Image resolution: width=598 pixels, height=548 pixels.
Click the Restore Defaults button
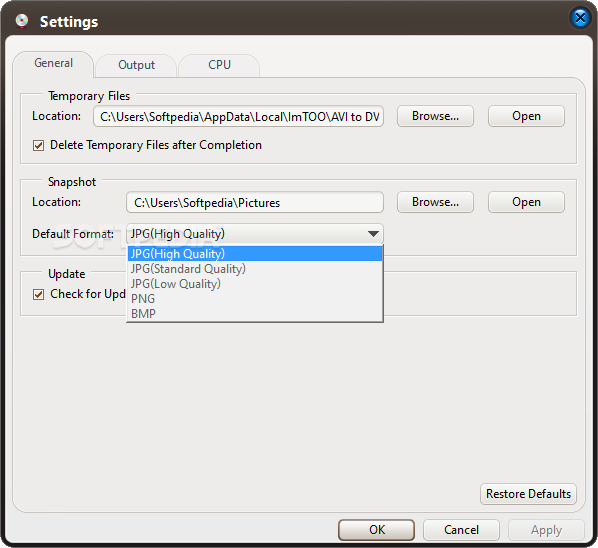coord(528,494)
